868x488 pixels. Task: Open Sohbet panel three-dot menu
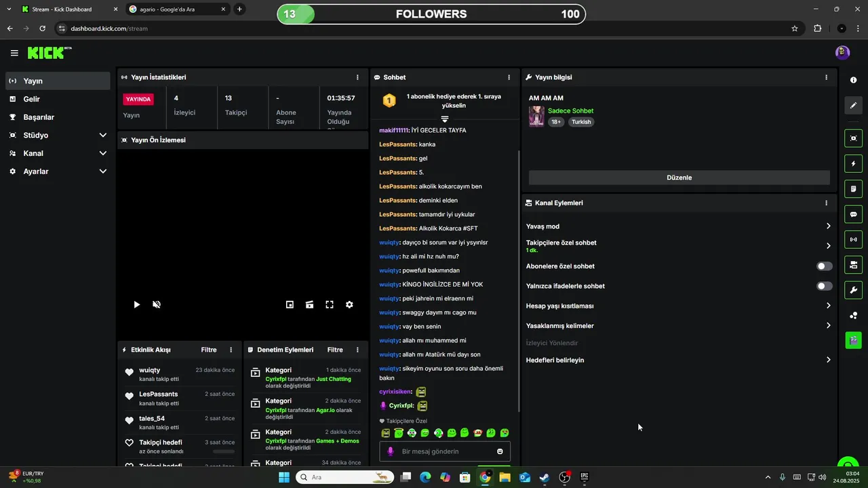coord(509,77)
